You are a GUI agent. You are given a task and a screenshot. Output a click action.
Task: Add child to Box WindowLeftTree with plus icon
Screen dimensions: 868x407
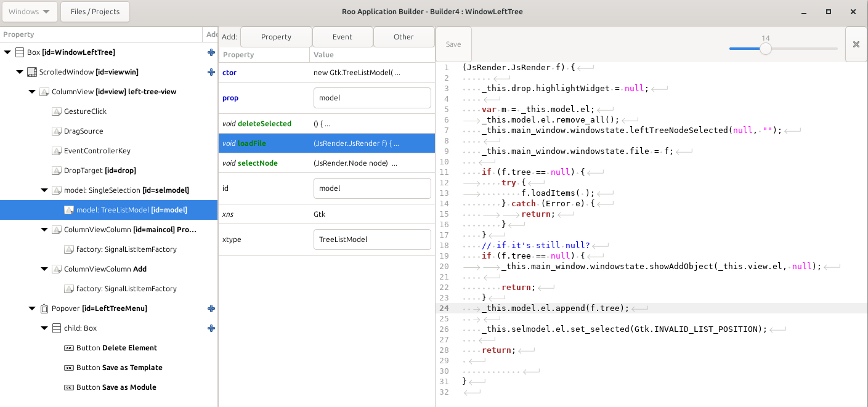tap(211, 52)
